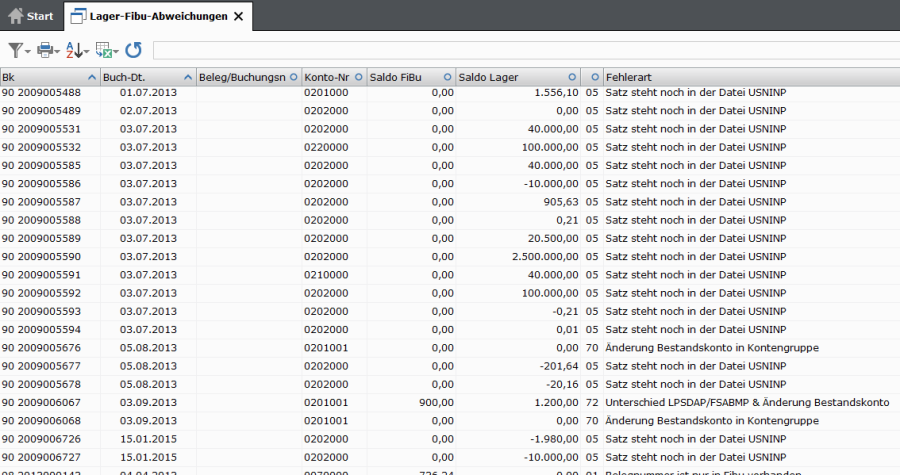Click Unterschied LPSDAP/FSABMP error text
Image resolution: width=900 pixels, height=475 pixels.
click(747, 403)
